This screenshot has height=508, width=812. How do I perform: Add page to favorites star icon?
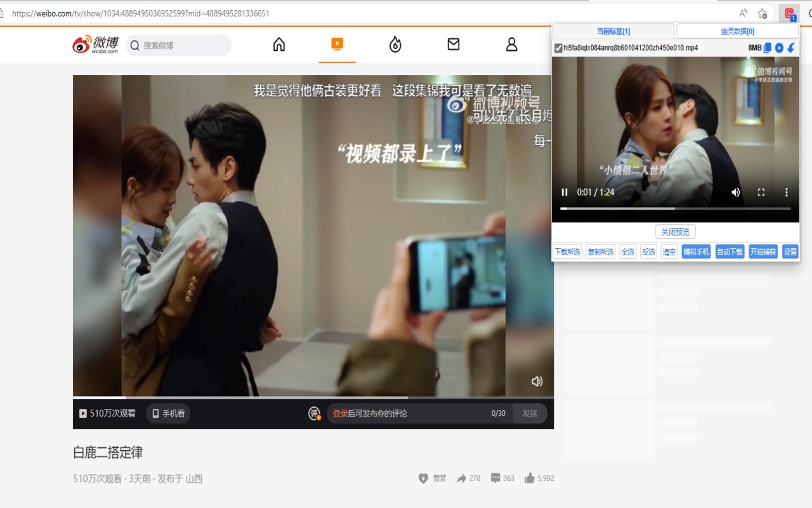[763, 13]
